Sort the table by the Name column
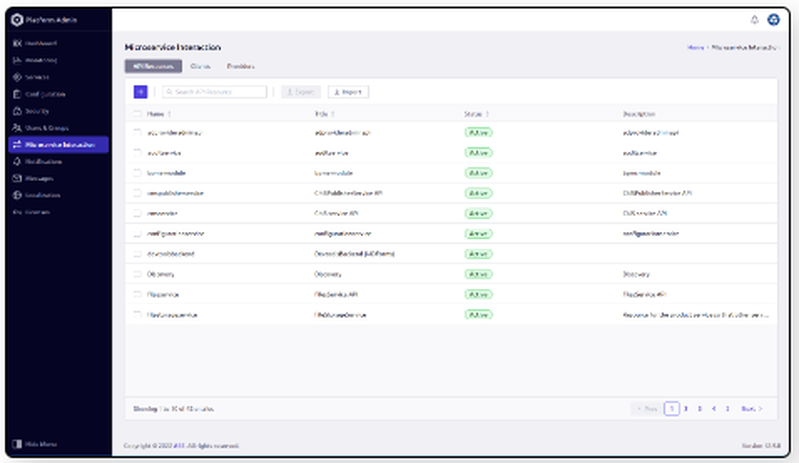 [x=160, y=114]
